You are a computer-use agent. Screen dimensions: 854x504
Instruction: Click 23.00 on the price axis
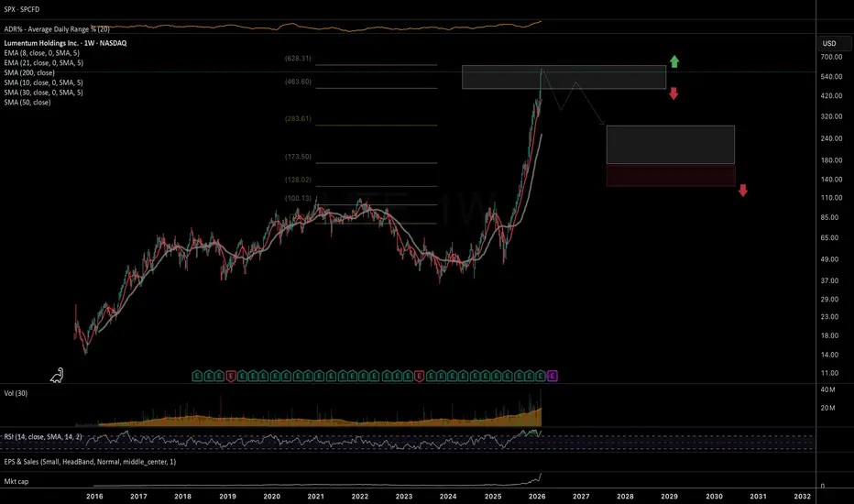(829, 316)
